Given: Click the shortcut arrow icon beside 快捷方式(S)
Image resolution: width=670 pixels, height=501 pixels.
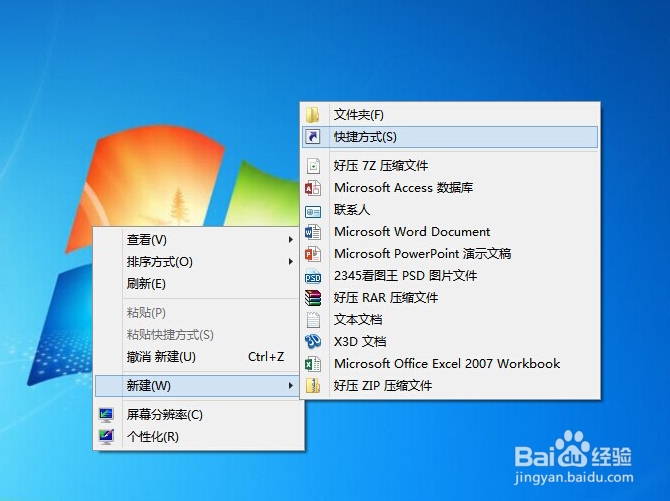Looking at the screenshot, I should click(313, 137).
